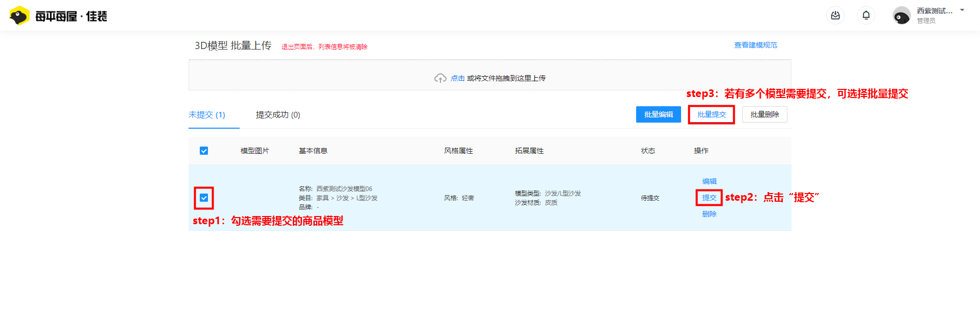Viewport: 980px width, 310px height.
Task: Open 查看建模规范 link
Action: click(756, 45)
